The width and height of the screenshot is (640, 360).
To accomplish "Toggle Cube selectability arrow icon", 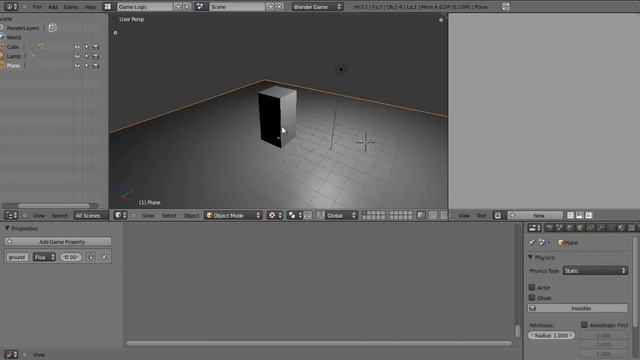I will click(x=87, y=47).
